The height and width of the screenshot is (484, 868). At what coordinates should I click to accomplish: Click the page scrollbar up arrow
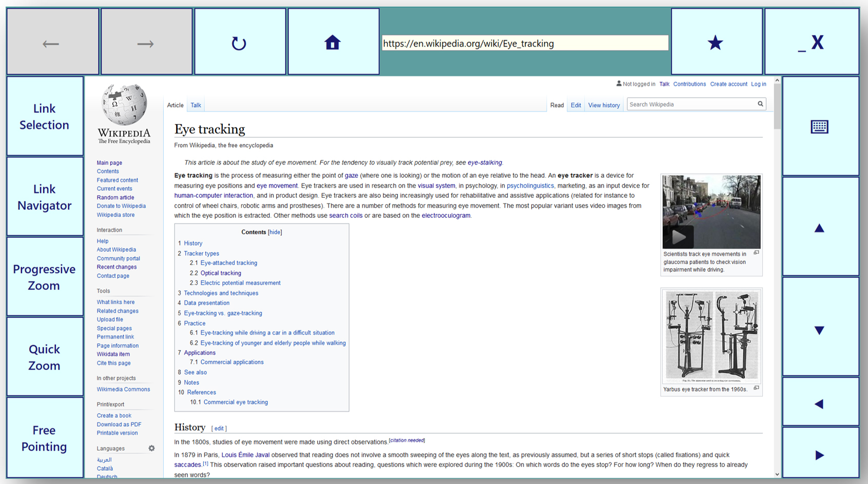pos(777,80)
